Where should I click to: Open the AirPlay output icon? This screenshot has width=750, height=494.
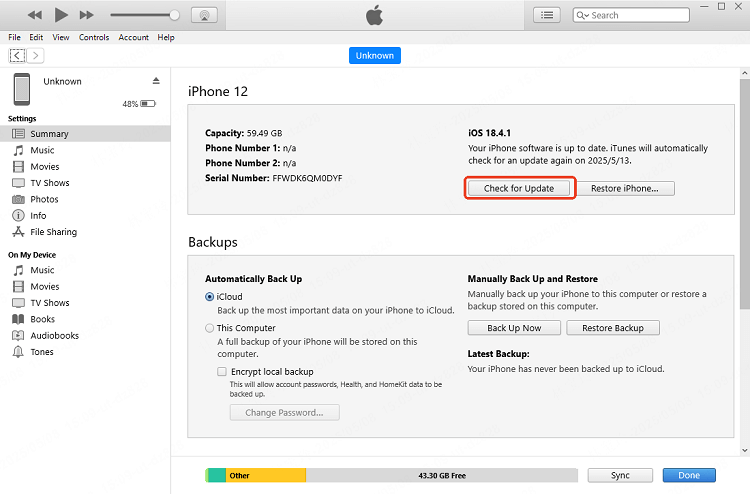click(202, 15)
